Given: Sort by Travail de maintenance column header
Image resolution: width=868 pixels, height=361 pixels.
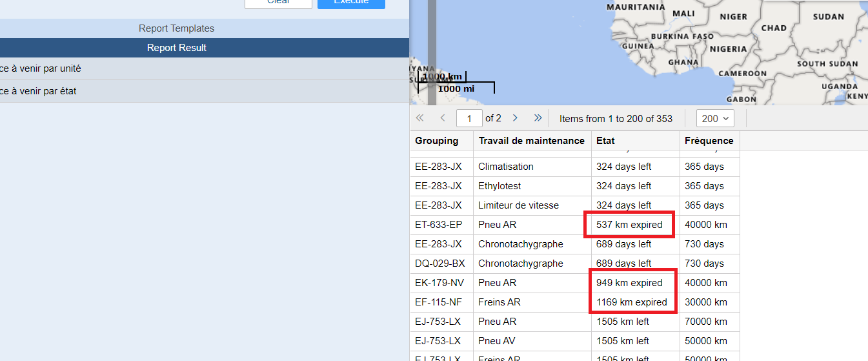Looking at the screenshot, I should coord(531,141).
